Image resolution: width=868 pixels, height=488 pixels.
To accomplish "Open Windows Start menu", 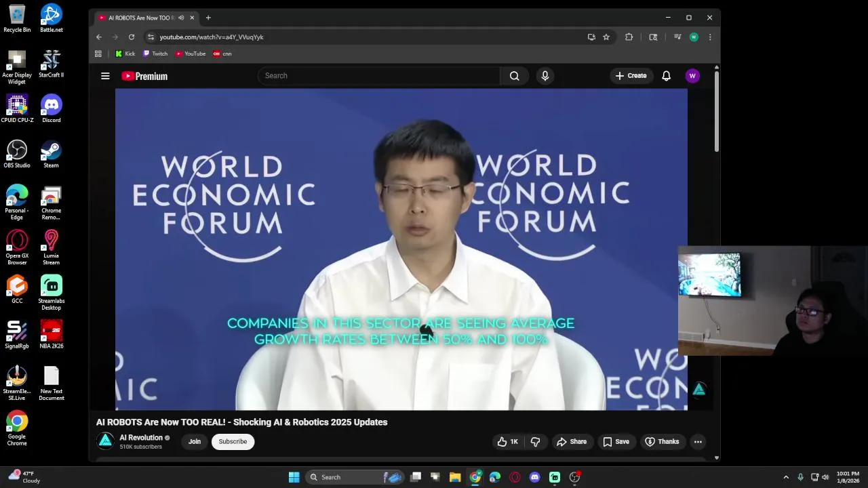I will (x=294, y=477).
